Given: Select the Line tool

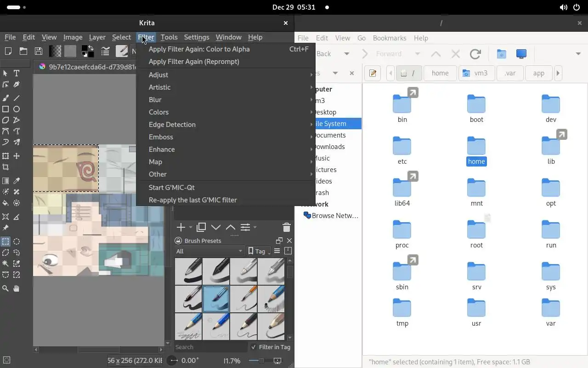Looking at the screenshot, I should tap(17, 98).
